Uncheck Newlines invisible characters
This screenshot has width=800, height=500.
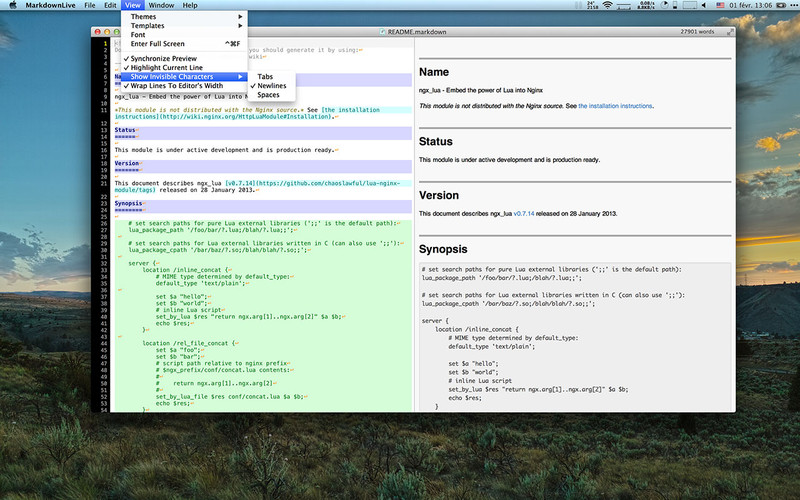click(x=271, y=86)
